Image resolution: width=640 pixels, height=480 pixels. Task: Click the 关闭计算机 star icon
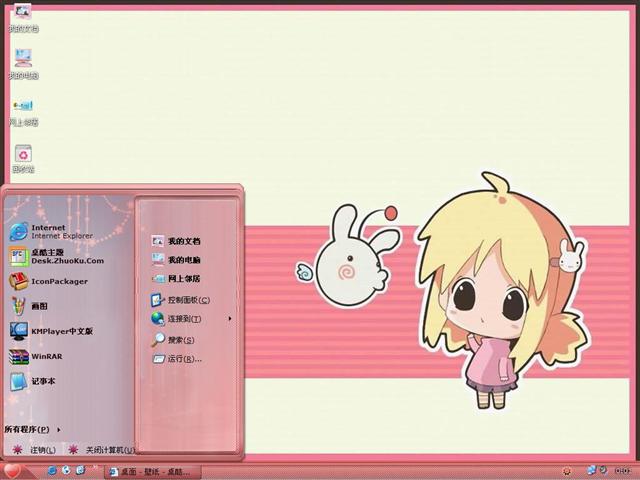coord(73,449)
